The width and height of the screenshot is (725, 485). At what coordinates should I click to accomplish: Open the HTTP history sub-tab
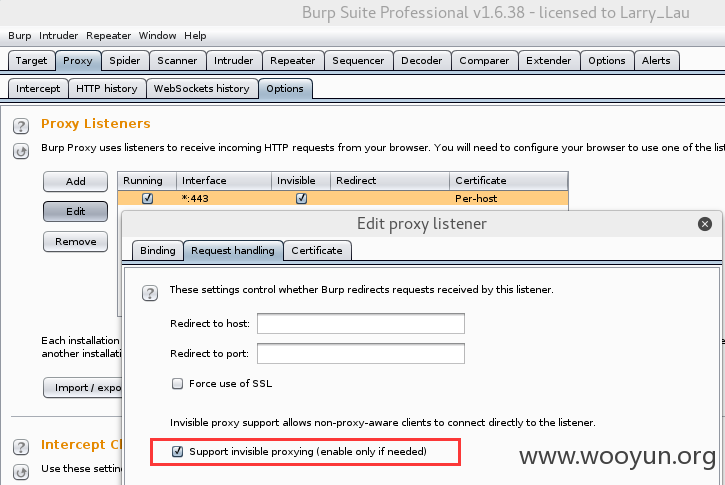107,88
